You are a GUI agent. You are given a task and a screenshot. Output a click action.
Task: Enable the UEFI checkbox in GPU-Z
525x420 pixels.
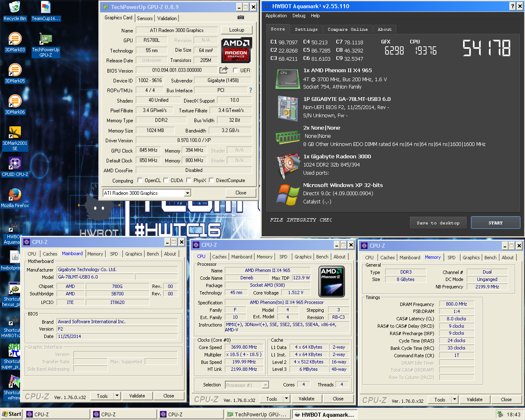pyautogui.click(x=235, y=70)
